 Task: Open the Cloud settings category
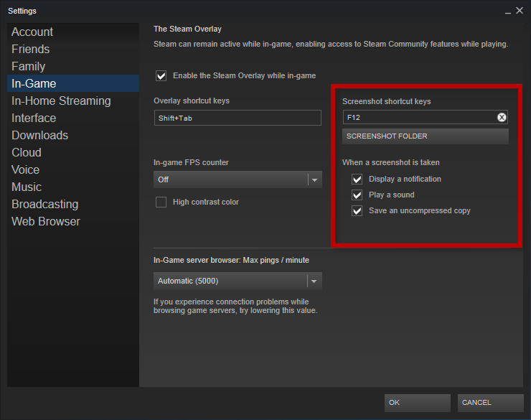coord(73,152)
